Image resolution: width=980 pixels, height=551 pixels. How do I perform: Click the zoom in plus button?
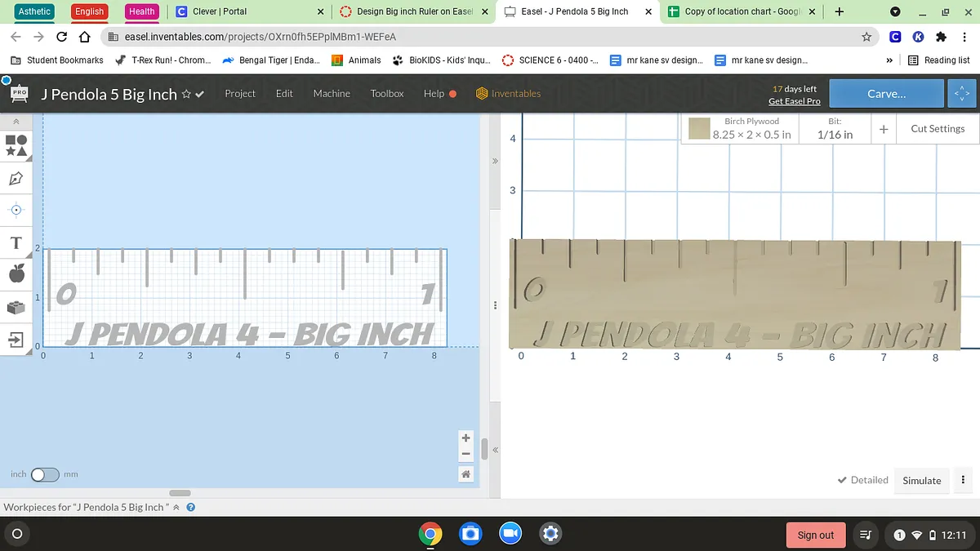point(465,438)
